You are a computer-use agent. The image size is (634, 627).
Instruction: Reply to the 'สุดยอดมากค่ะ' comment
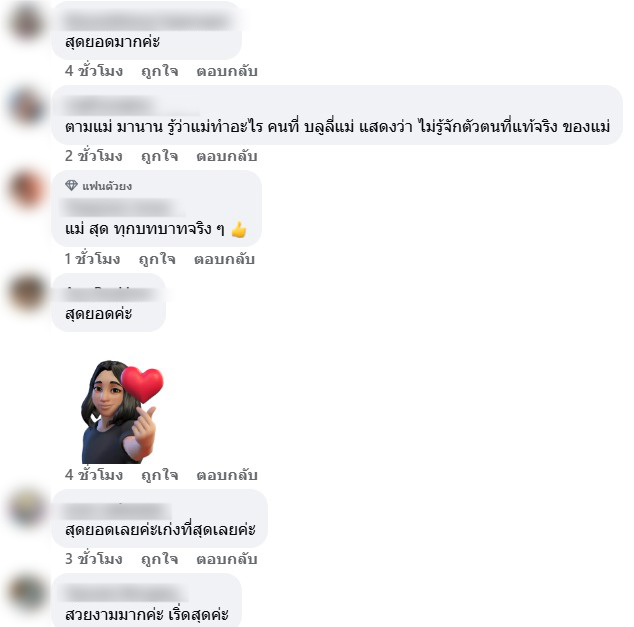coord(227,71)
